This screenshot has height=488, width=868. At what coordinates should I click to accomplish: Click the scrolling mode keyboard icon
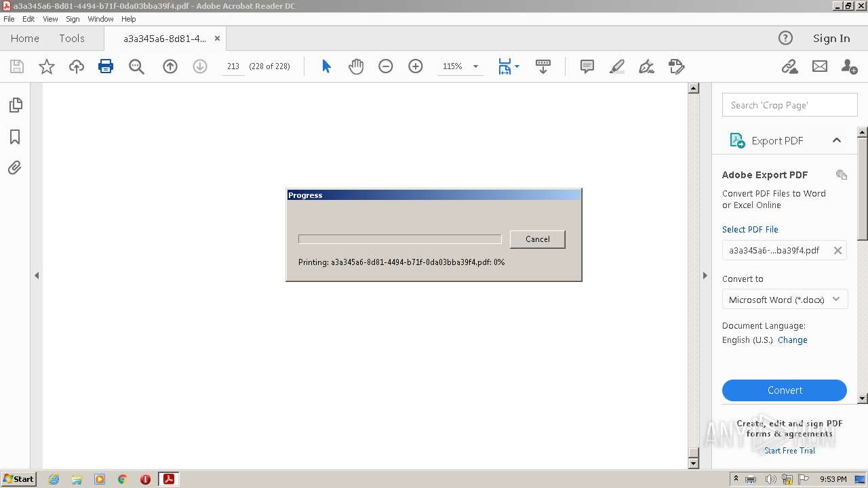point(543,66)
